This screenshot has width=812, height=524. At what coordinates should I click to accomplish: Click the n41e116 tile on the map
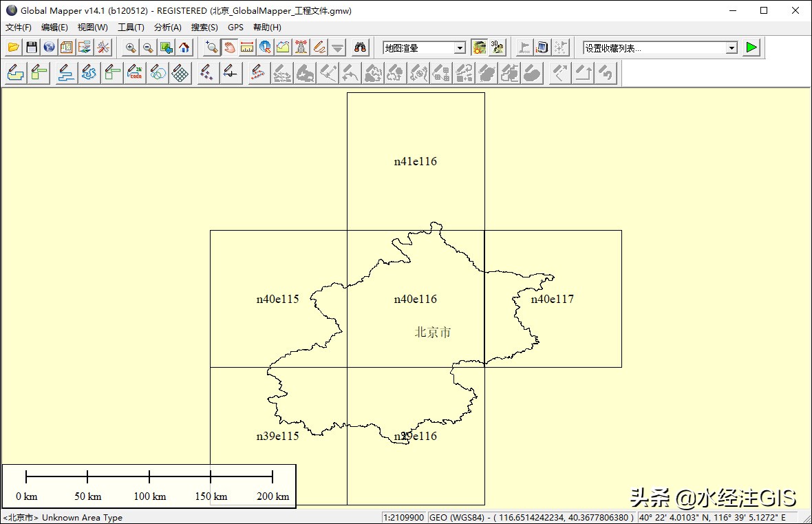(x=416, y=161)
